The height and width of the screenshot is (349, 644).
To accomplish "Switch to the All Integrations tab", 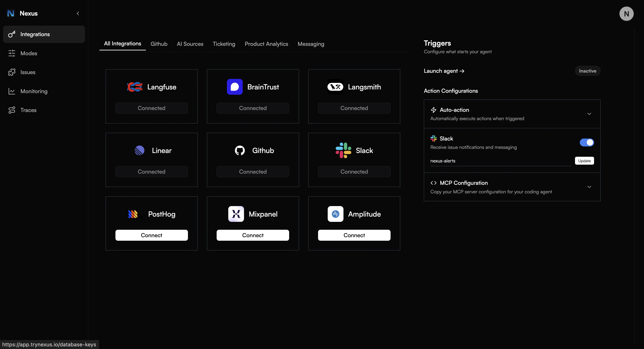I will [x=122, y=44].
